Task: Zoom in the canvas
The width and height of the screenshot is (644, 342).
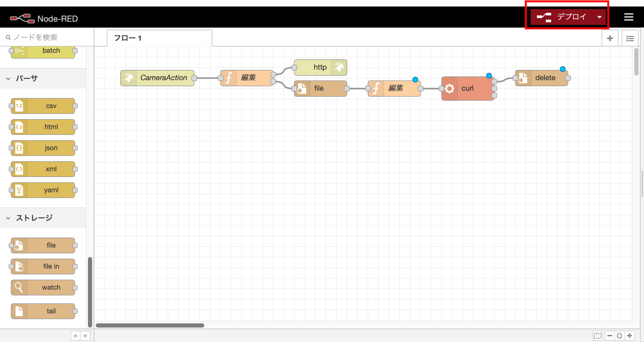Action: 630,336
